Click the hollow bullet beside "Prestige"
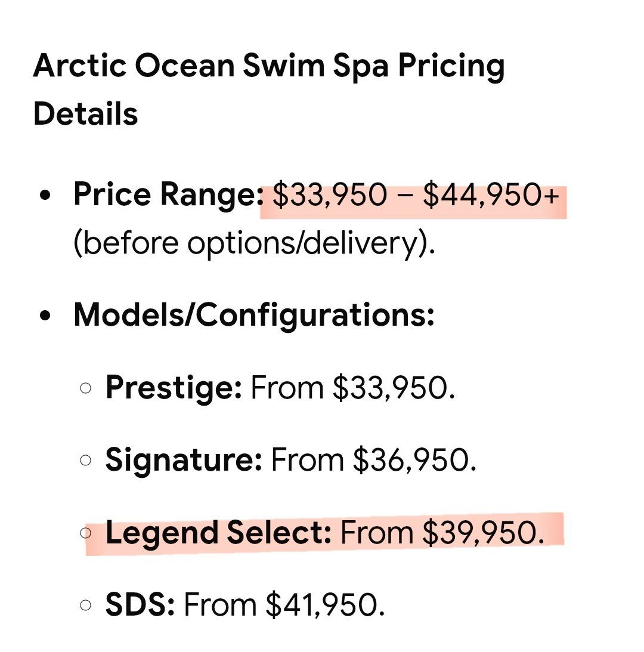644x652 pixels. pyautogui.click(x=86, y=388)
